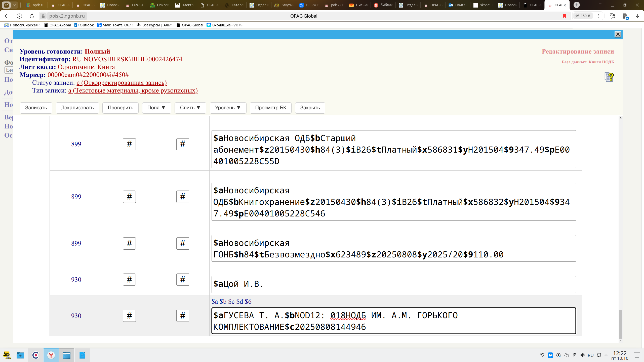The image size is (644, 362).
Task: Click the Закрыть button
Action: pyautogui.click(x=310, y=108)
